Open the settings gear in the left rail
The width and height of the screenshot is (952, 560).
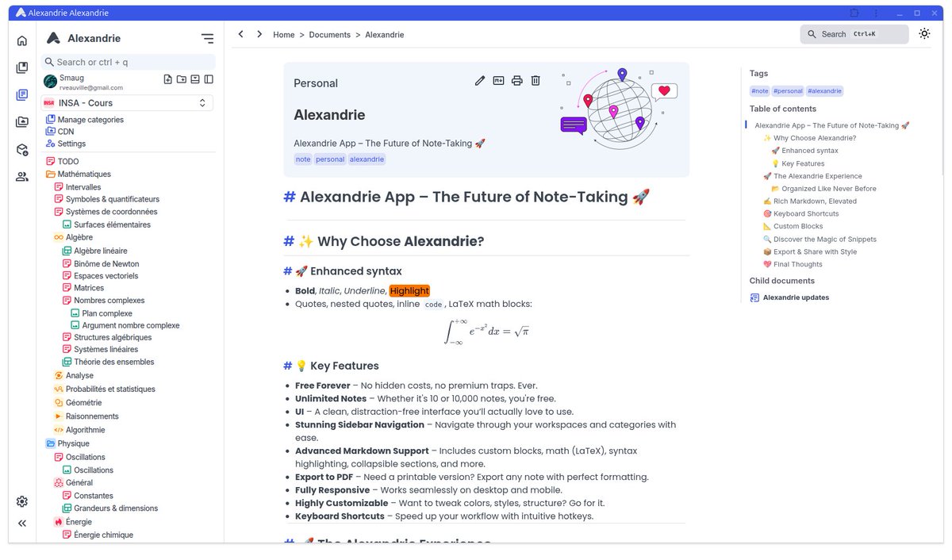point(22,501)
